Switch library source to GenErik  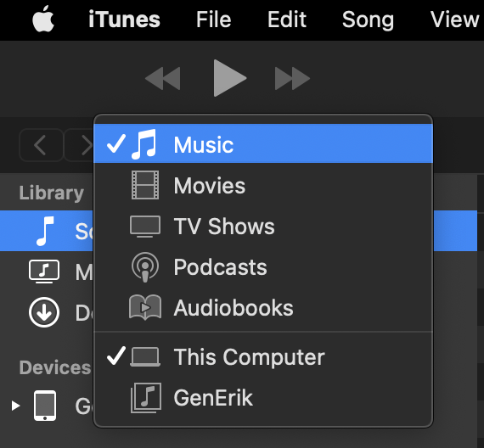263,398
